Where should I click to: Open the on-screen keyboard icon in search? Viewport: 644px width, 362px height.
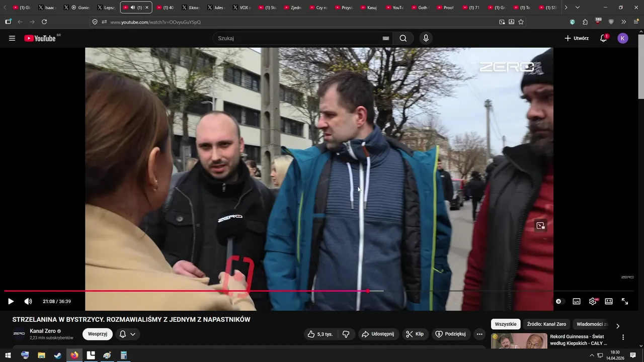pyautogui.click(x=386, y=38)
